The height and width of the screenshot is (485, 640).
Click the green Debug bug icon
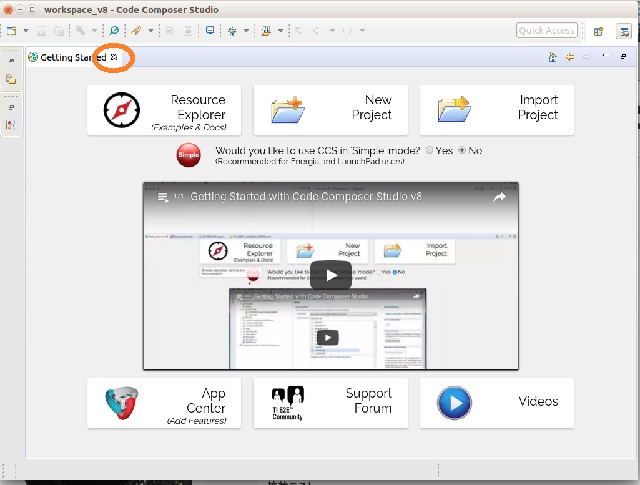232,31
